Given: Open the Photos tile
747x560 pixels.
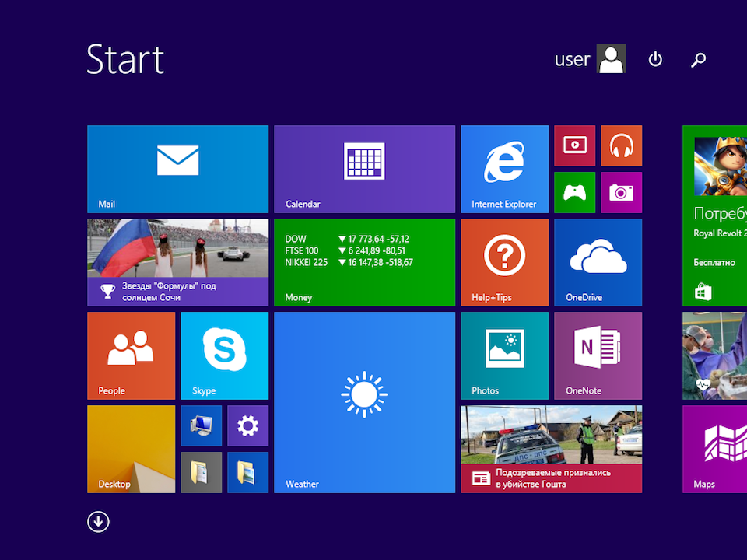Looking at the screenshot, I should (x=504, y=355).
